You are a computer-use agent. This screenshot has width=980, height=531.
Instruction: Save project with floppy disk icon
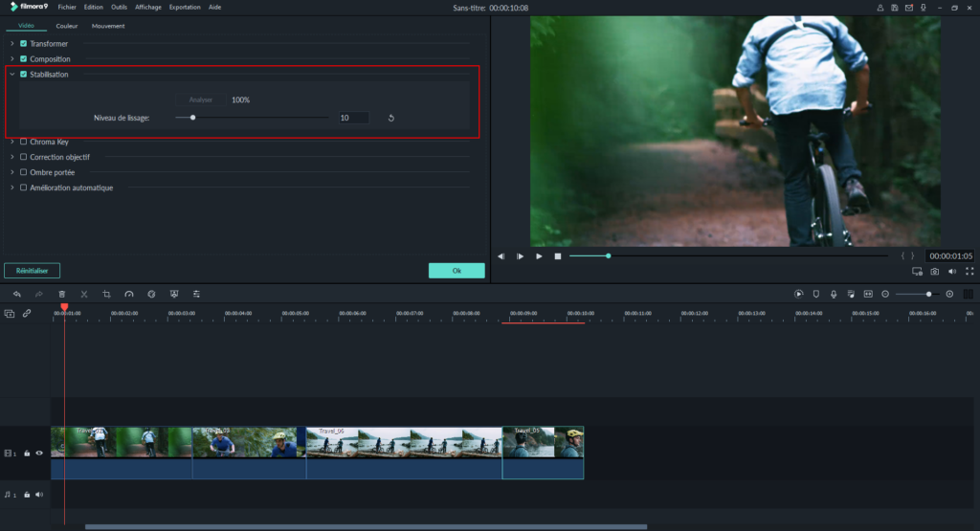[x=895, y=8]
